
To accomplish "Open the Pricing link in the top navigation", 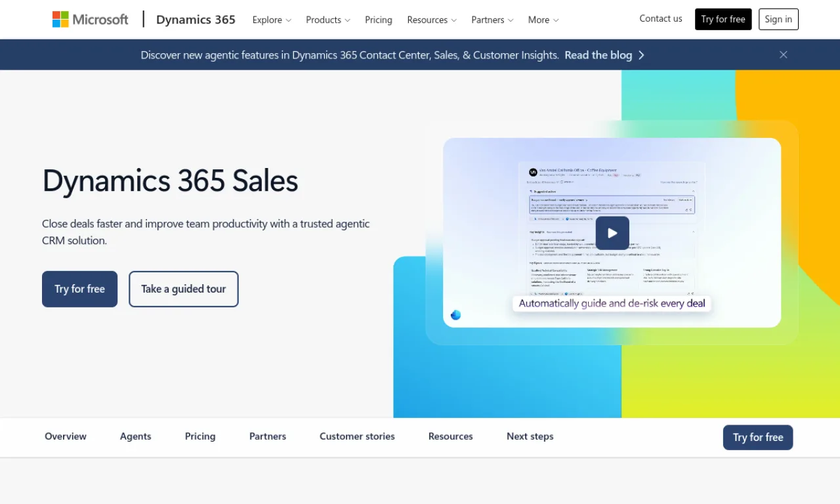I will point(379,20).
